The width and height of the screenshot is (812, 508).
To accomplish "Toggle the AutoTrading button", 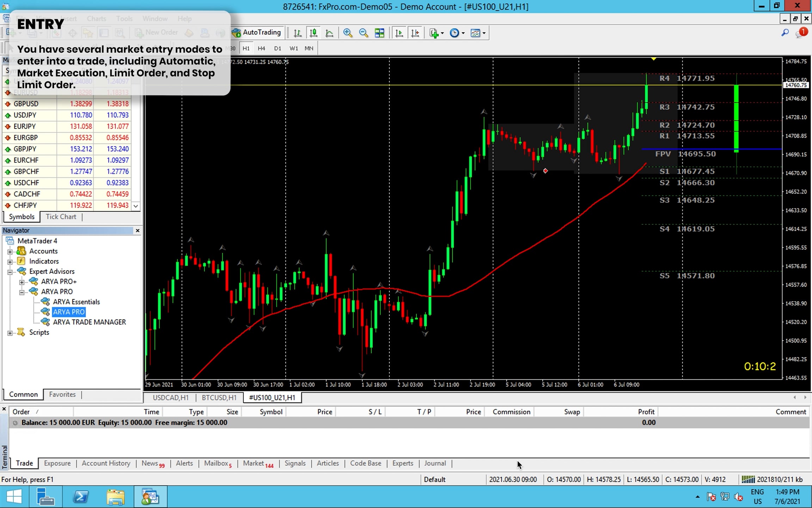I will 257,32.
